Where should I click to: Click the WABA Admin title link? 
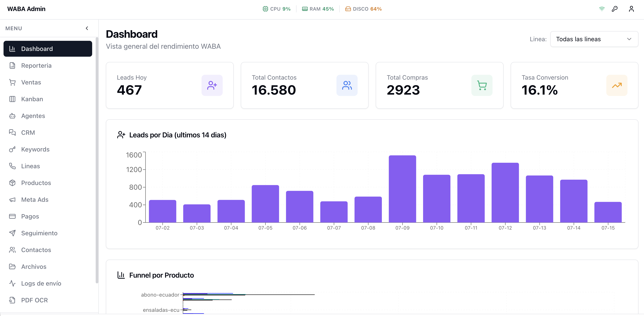tap(26, 9)
